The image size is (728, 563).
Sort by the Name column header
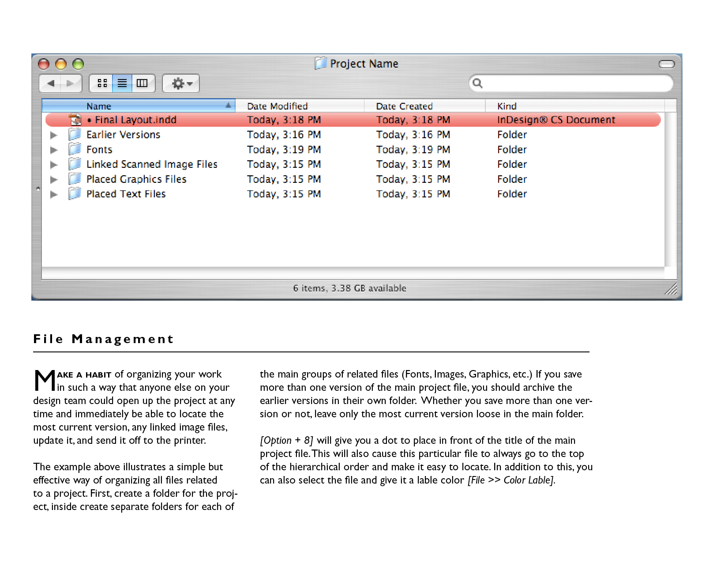coord(139,106)
